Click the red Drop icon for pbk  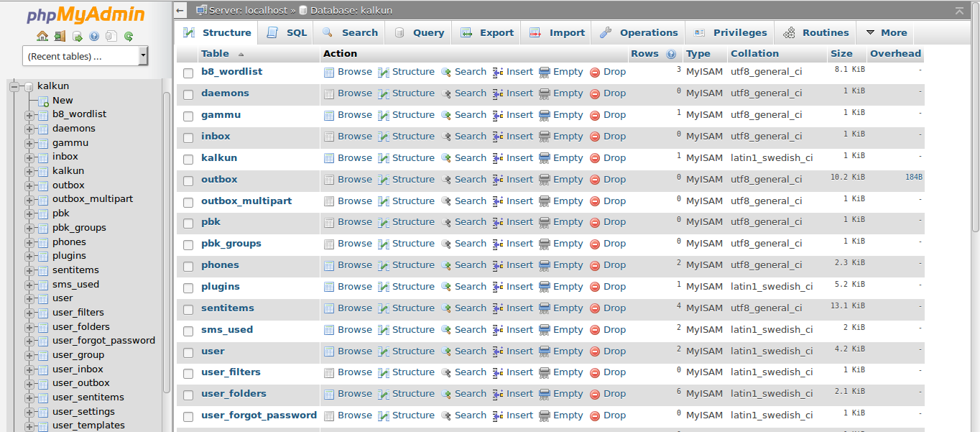tap(595, 222)
